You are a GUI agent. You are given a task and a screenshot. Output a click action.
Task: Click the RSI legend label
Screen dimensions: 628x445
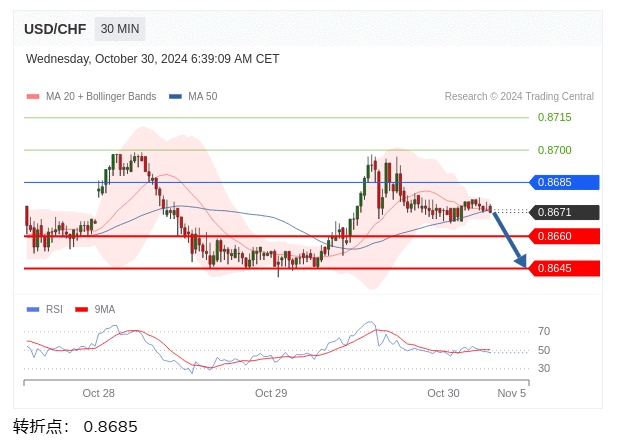(54, 310)
